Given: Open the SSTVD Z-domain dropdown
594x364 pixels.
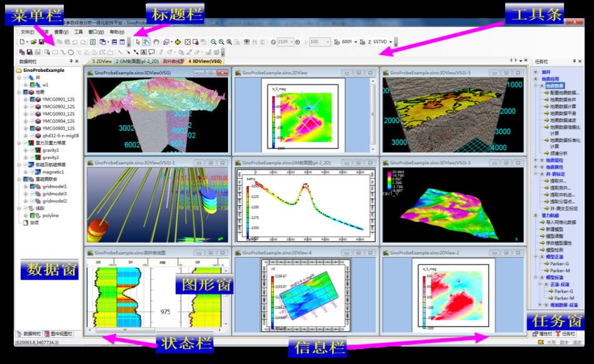Looking at the screenshot, I should pyautogui.click(x=391, y=42).
